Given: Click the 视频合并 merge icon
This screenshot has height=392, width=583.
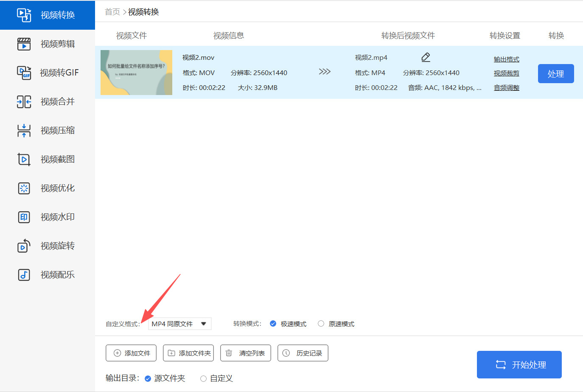Looking at the screenshot, I should [24, 101].
